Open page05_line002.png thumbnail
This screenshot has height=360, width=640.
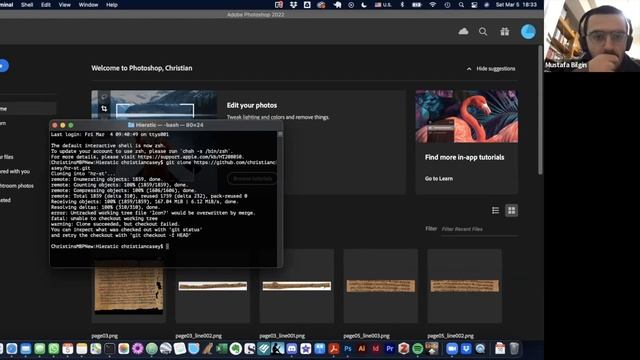pyautogui.click(x=464, y=286)
